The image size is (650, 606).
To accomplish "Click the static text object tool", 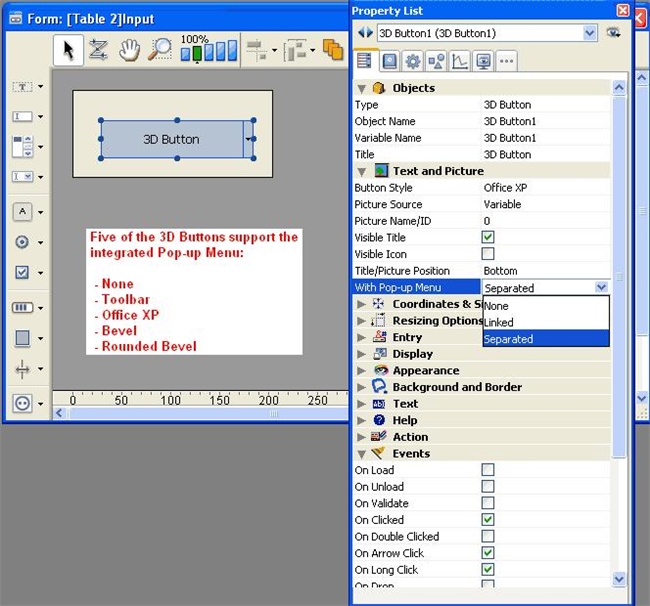I will (21, 87).
